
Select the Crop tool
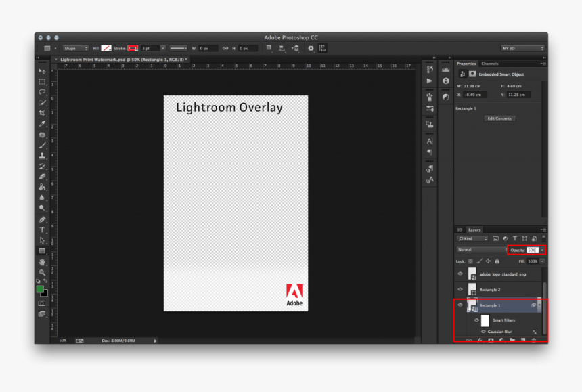pyautogui.click(x=42, y=113)
